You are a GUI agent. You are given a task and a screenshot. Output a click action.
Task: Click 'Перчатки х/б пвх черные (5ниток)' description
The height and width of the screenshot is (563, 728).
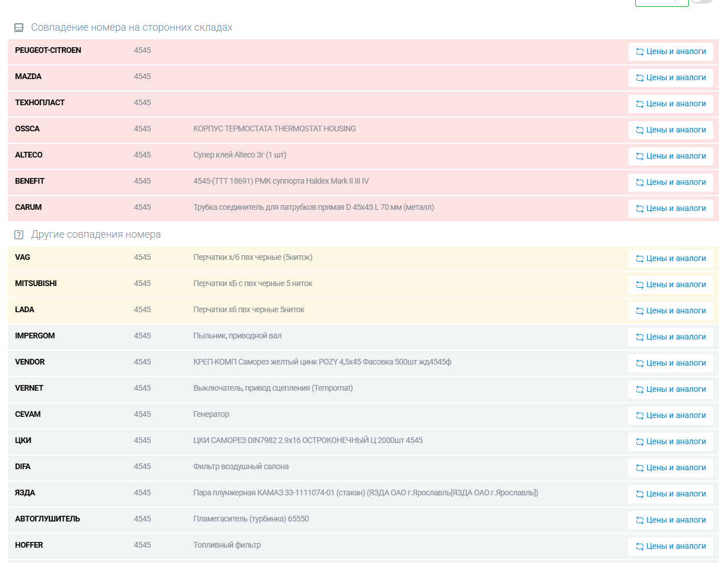coord(253,258)
